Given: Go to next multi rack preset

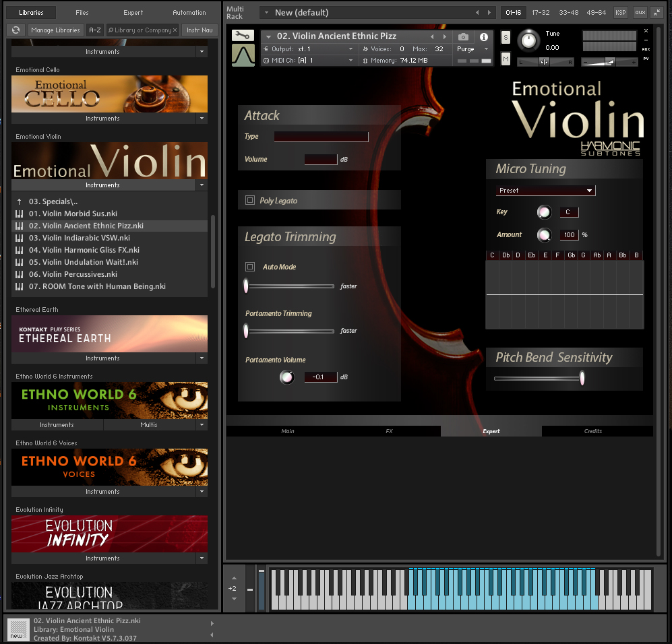Looking at the screenshot, I should pyautogui.click(x=489, y=13).
